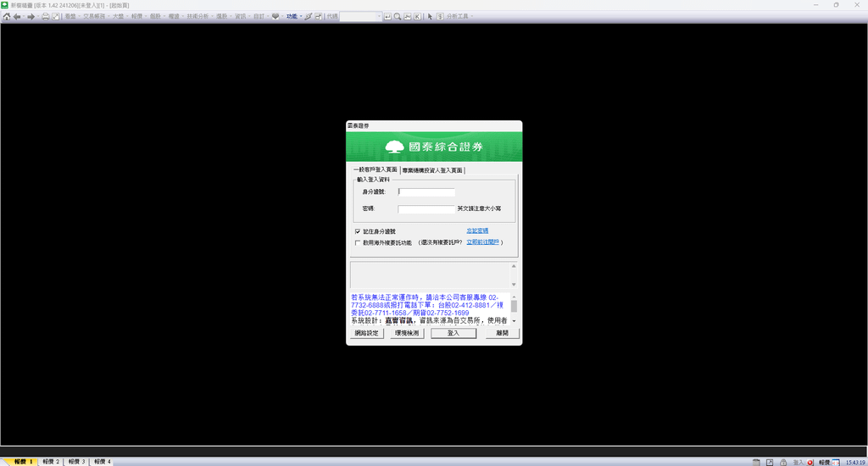The image size is (868, 466).
Task: Navigate forward with the right arrow
Action: pos(31,17)
